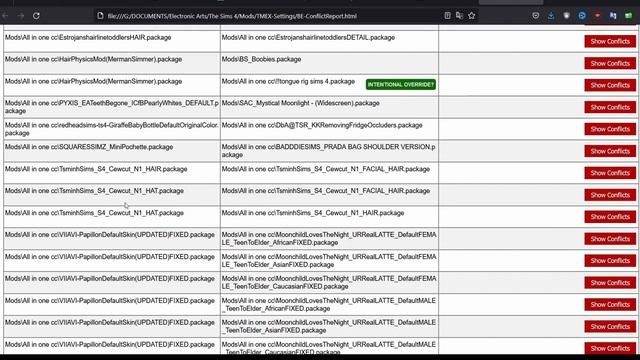Show conflicts for DefaultMALE AfricanFIXED row
Image resolution: width=640 pixels, height=360 pixels.
coord(610,304)
